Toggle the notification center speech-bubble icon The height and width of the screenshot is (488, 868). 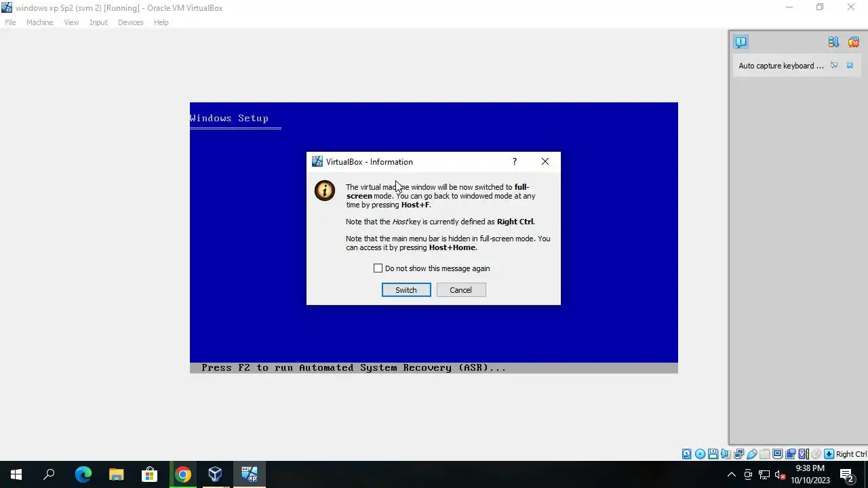tap(741, 42)
